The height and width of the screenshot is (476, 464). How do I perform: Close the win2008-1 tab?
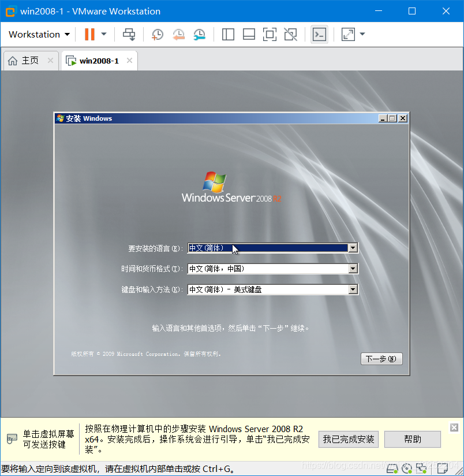[129, 61]
